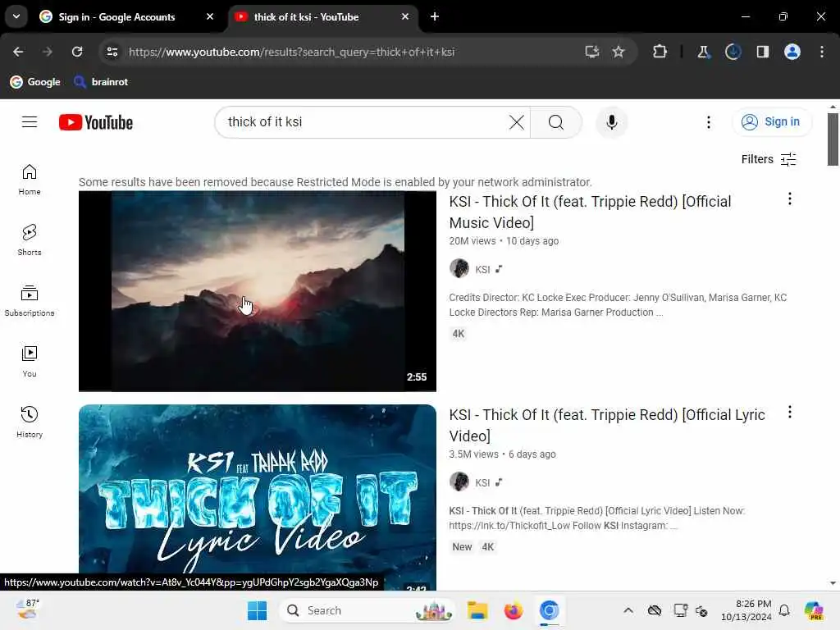Open KSI channel name under Lyric Video
Viewport: 840px width, 630px height.
(482, 482)
